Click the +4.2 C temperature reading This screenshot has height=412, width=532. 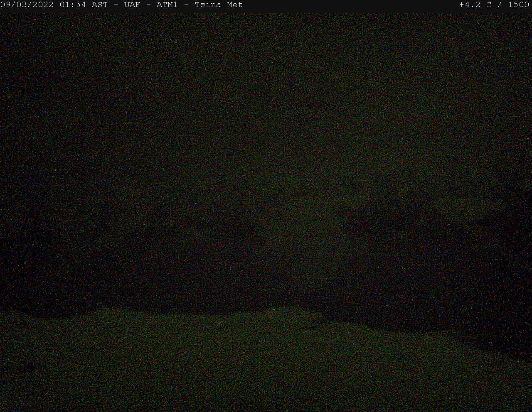click(x=475, y=5)
